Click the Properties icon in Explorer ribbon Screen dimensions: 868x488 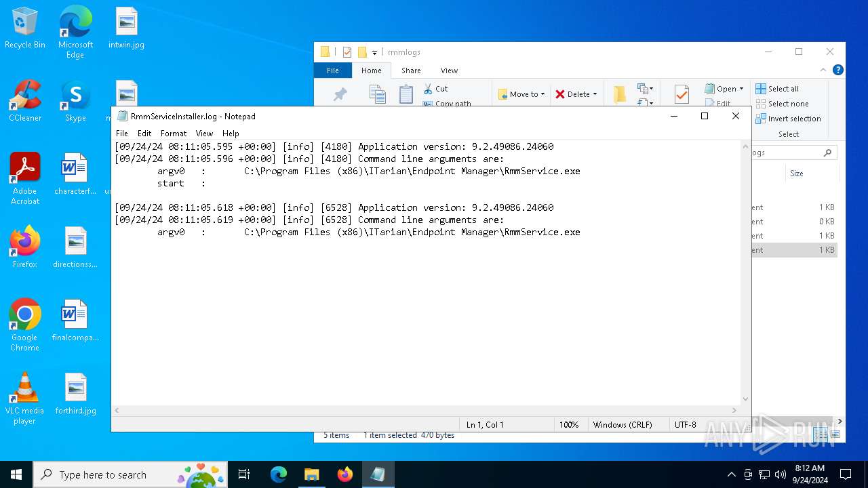[682, 94]
